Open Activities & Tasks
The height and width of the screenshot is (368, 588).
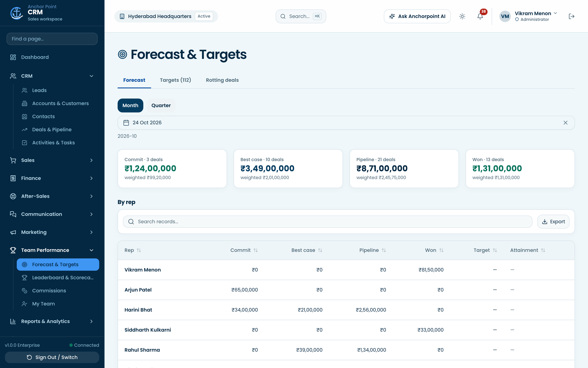click(x=58, y=143)
